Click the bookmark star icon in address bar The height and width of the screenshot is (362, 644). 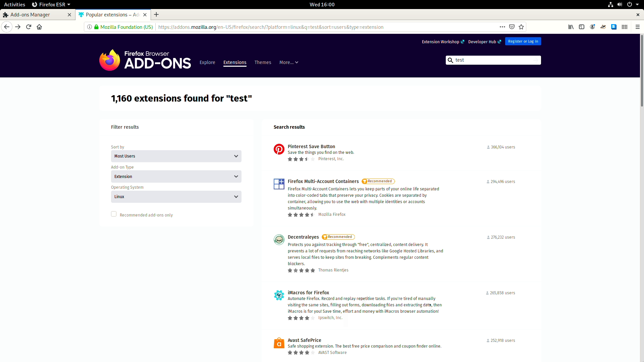521,27
